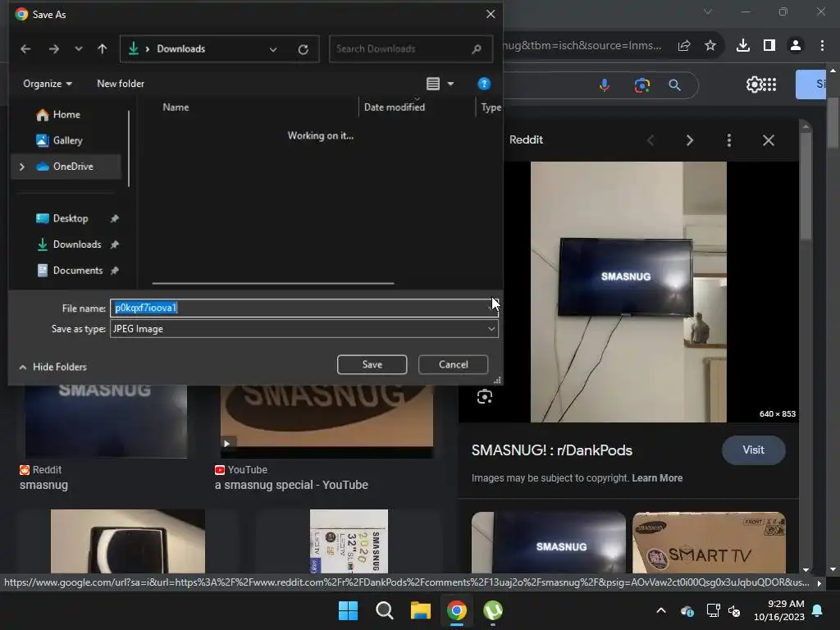Open Windows Start menu
Image resolution: width=840 pixels, height=630 pixels.
[348, 610]
